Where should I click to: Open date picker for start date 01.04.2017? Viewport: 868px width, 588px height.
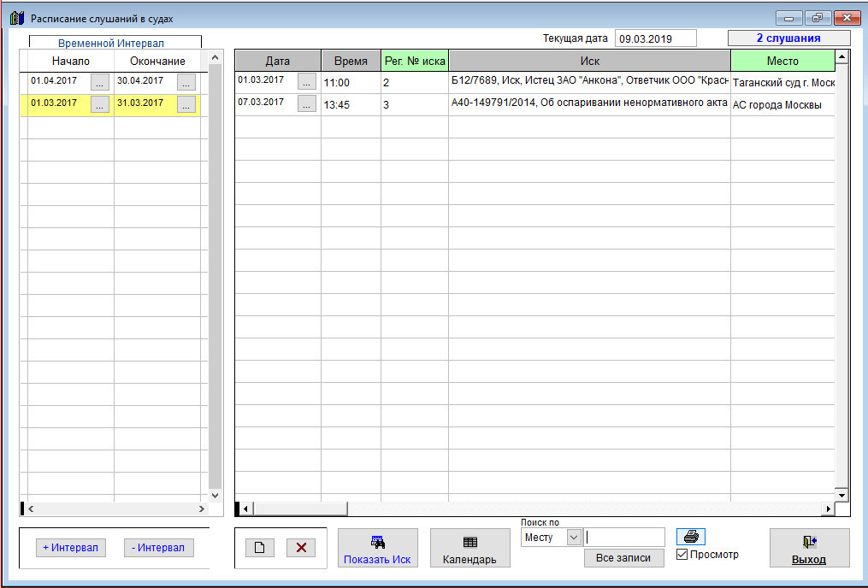pos(100,82)
